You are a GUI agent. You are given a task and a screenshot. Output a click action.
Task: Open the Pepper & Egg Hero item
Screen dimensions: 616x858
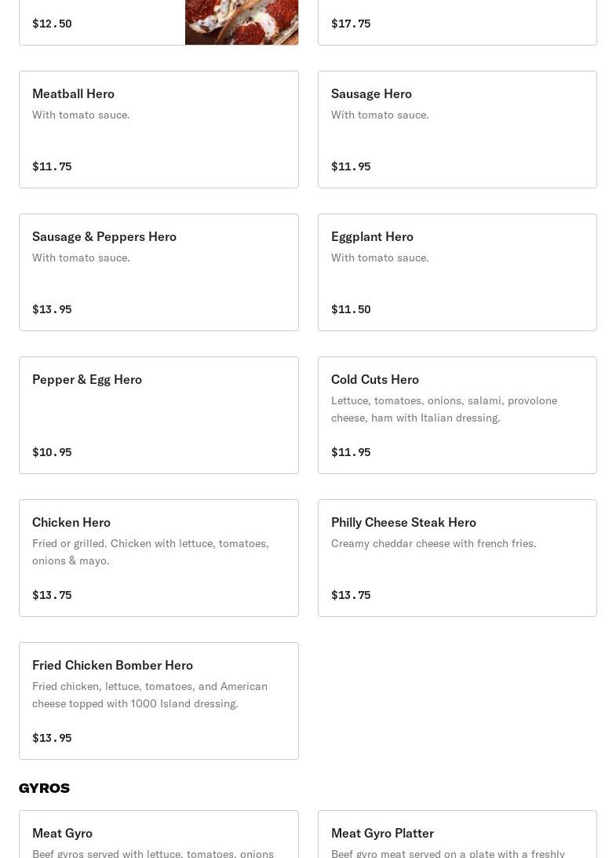(x=159, y=415)
